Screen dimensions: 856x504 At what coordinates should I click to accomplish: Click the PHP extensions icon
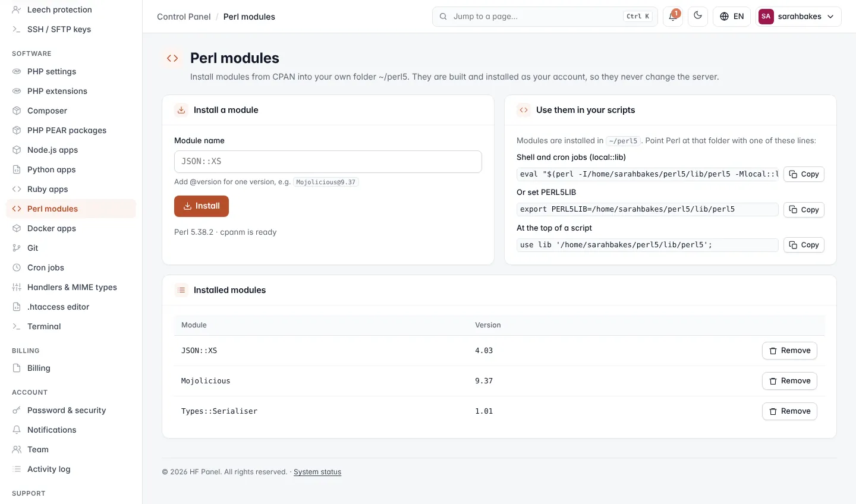click(x=17, y=91)
